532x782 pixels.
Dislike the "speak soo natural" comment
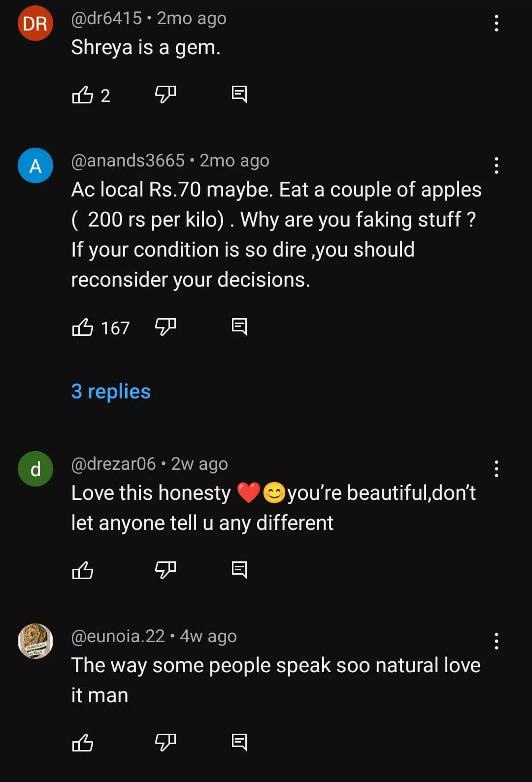click(166, 742)
